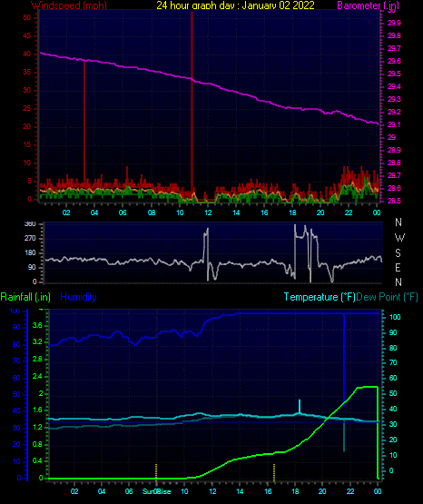Image resolution: width=423 pixels, height=504 pixels.
Task: Click the blue humidity drop spike near 22
Action: tap(344, 360)
